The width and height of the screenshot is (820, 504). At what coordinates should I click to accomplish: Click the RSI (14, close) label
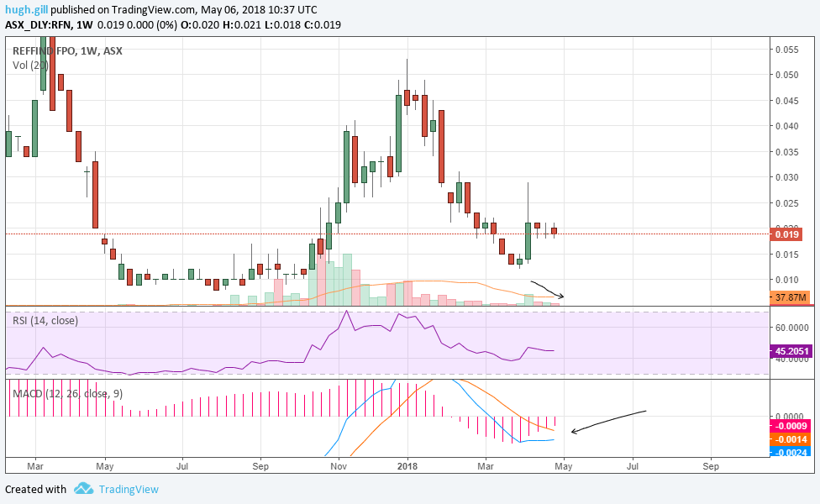coord(45,320)
